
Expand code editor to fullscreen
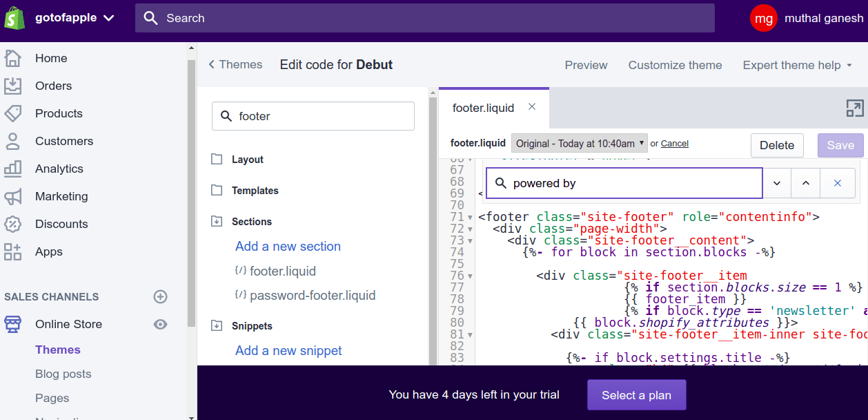pos(854,108)
